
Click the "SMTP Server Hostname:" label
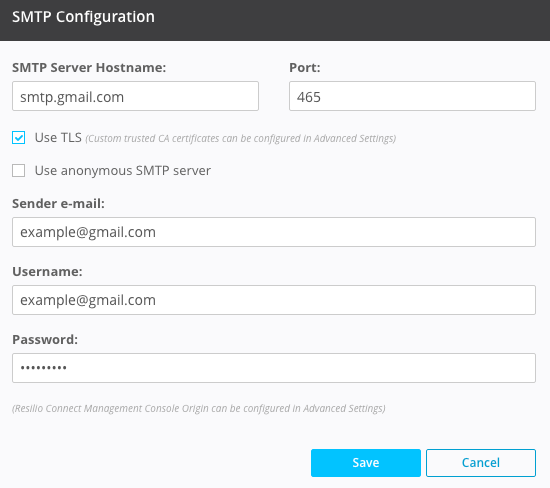coord(89,67)
